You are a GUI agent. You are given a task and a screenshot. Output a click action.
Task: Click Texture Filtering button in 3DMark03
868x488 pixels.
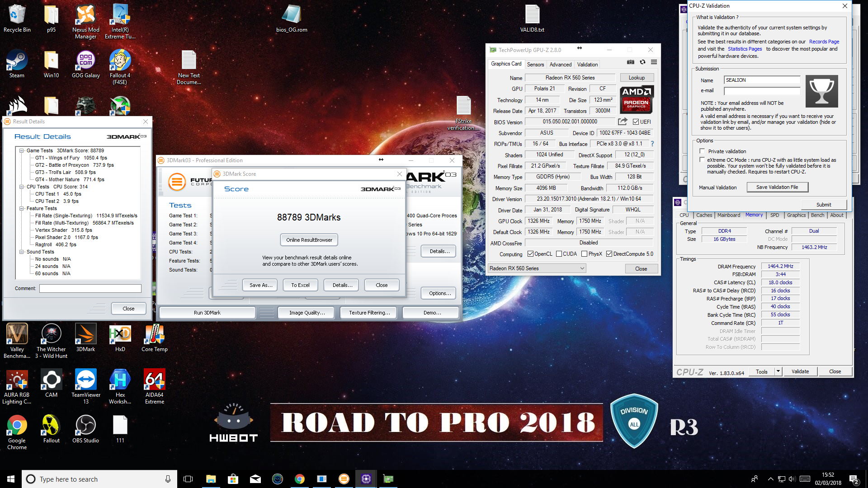pos(369,313)
